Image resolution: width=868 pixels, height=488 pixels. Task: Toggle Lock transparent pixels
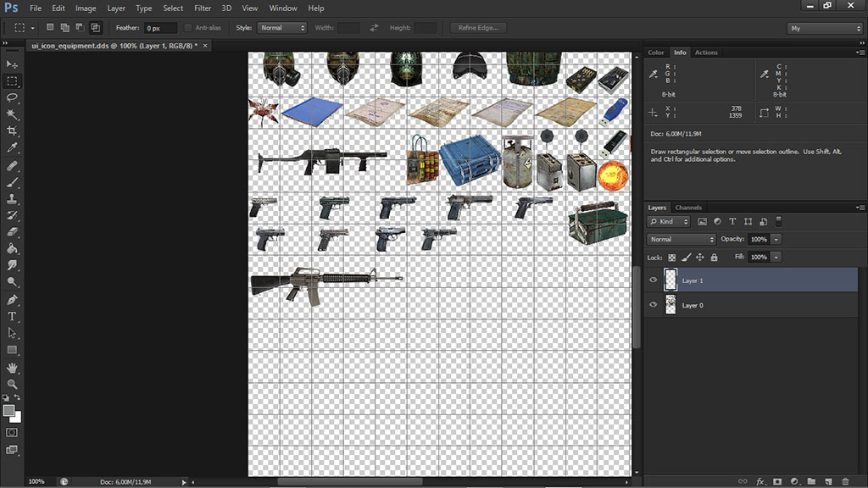click(671, 258)
